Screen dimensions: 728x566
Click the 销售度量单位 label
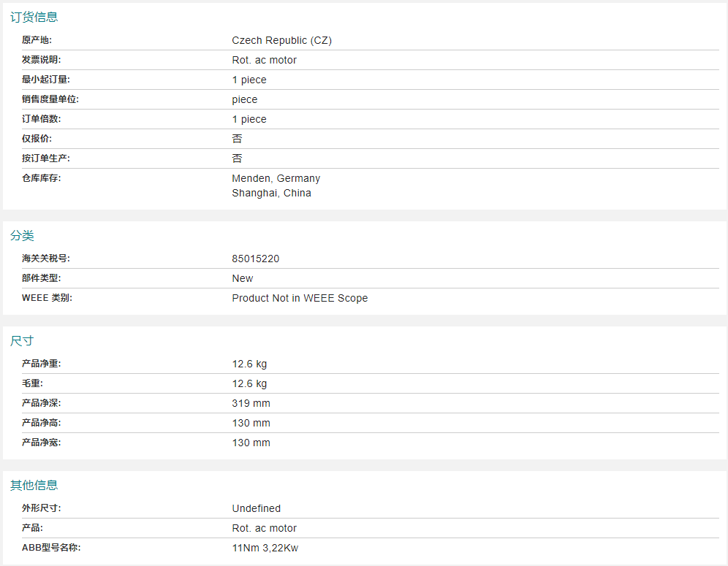pos(50,99)
